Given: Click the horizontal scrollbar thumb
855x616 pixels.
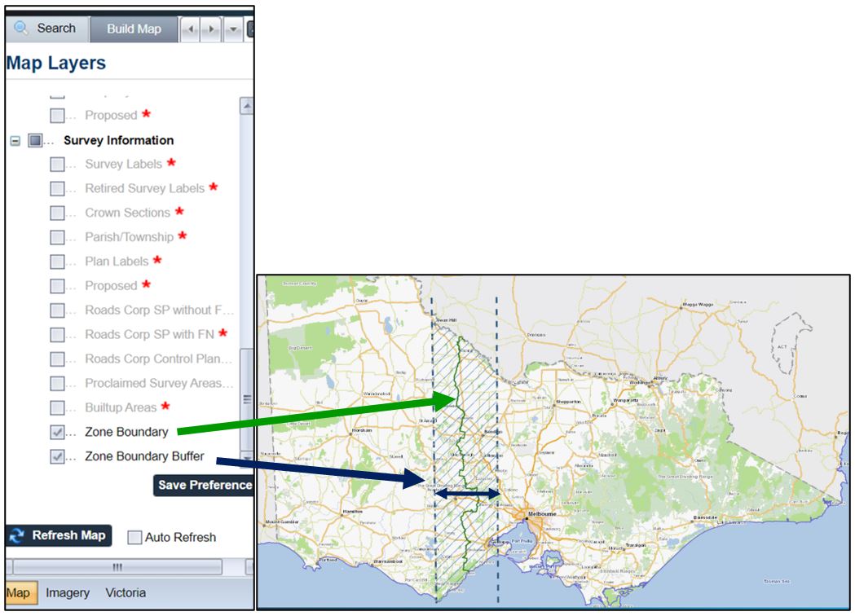Looking at the screenshot, I should [x=117, y=567].
